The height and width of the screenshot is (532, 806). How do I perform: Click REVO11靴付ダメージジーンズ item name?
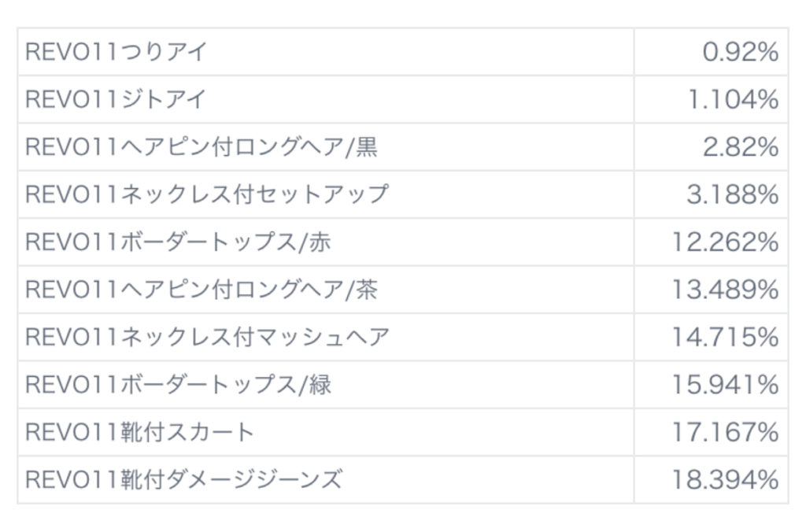pyautogui.click(x=184, y=479)
